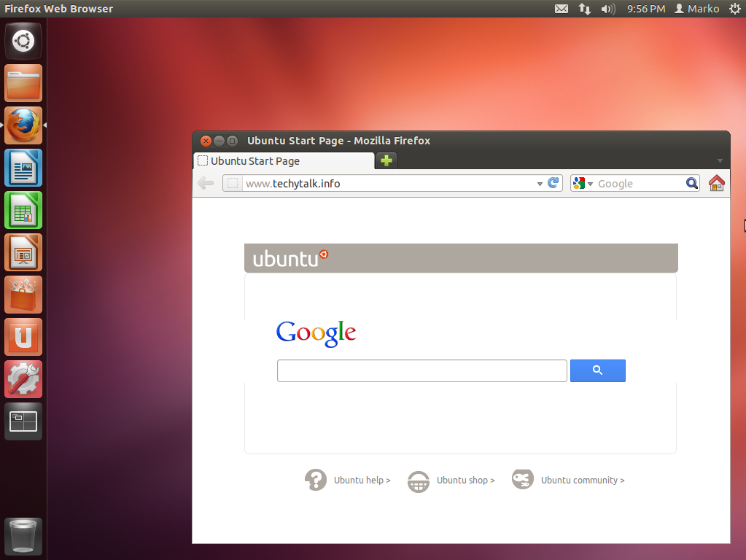Reload the current page
Viewport: 746px width, 560px height.
(553, 183)
